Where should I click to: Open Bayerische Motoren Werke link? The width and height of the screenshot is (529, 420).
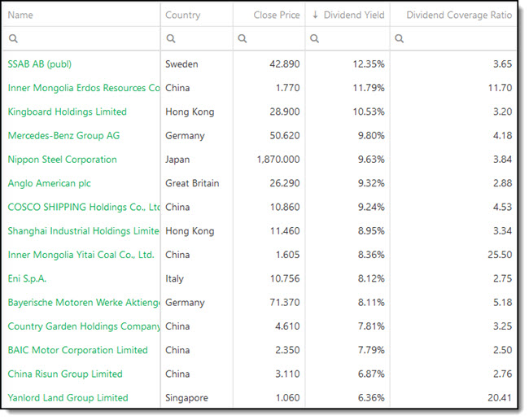[x=84, y=302]
